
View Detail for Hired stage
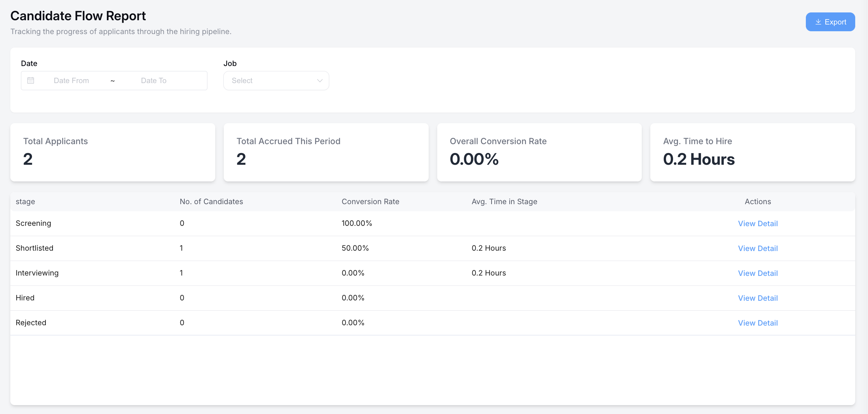point(758,298)
